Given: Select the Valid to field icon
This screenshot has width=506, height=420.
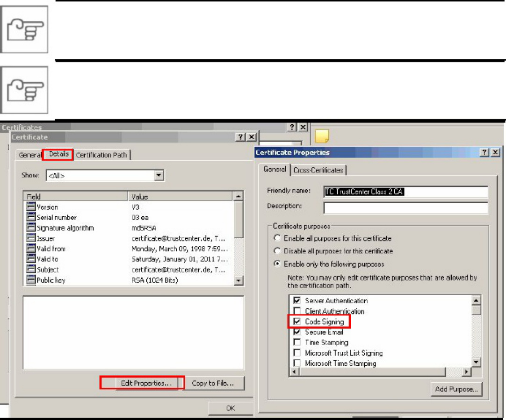Looking at the screenshot, I should 31,259.
